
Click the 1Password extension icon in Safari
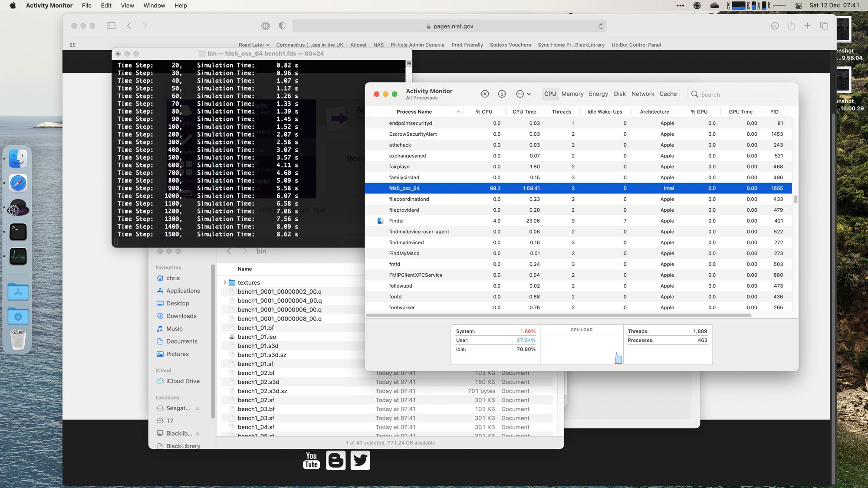pos(266,26)
